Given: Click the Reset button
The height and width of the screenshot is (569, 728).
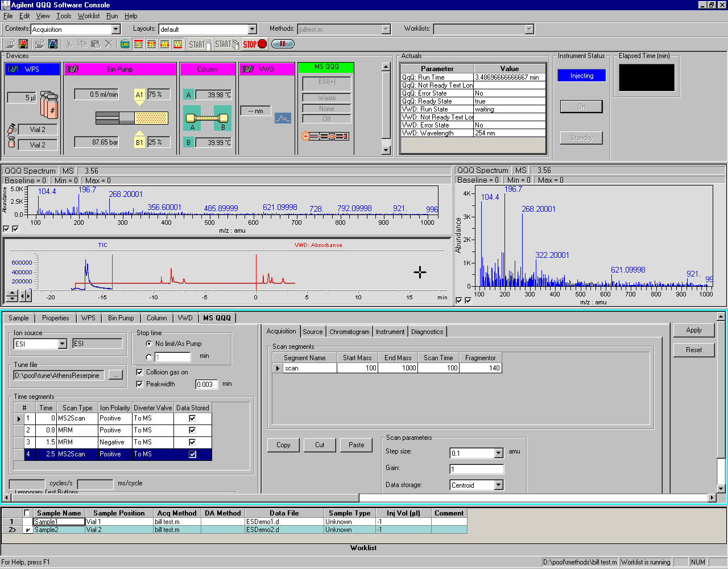Looking at the screenshot, I should click(x=694, y=350).
